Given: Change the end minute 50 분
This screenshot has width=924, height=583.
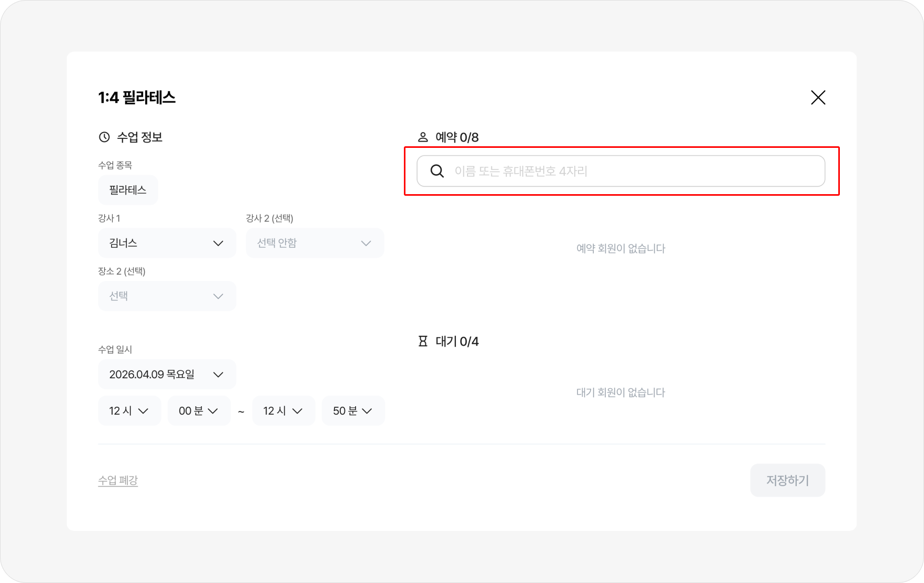Looking at the screenshot, I should [x=353, y=411].
